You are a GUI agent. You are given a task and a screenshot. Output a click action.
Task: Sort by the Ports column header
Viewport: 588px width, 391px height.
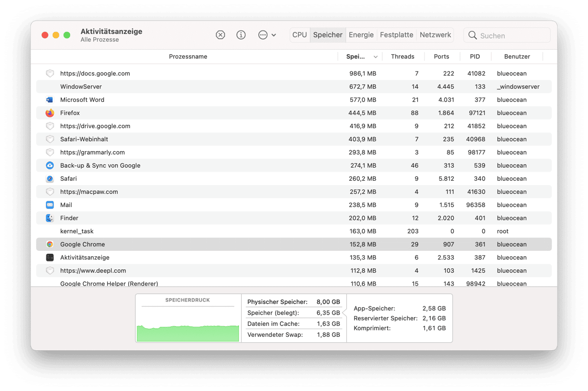coord(441,57)
